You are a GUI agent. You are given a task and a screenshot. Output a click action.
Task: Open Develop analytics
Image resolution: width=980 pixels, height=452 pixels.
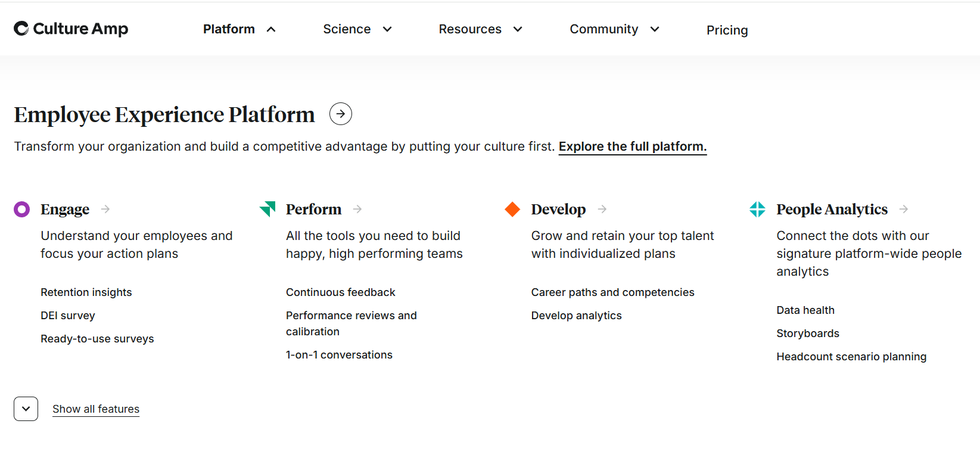pyautogui.click(x=577, y=316)
